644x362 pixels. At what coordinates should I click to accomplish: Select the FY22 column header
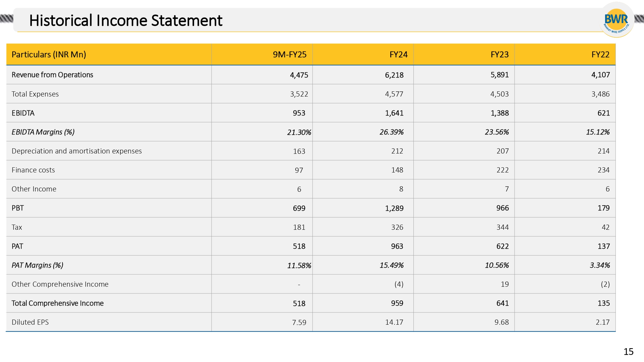point(600,54)
